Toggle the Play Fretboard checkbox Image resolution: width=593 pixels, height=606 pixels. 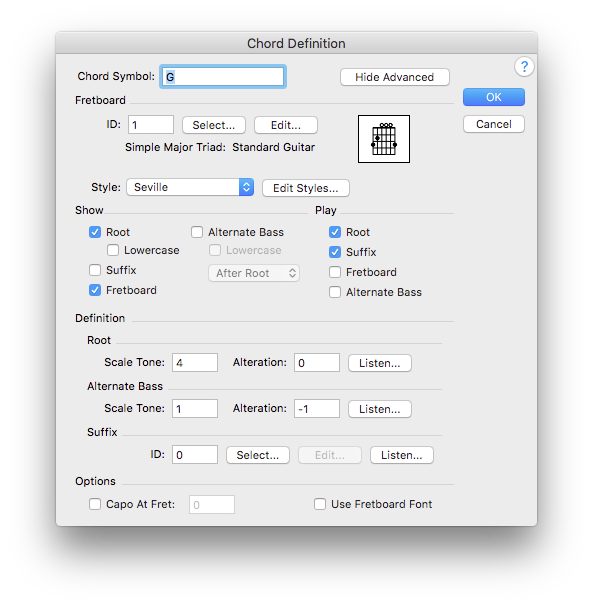pos(335,272)
